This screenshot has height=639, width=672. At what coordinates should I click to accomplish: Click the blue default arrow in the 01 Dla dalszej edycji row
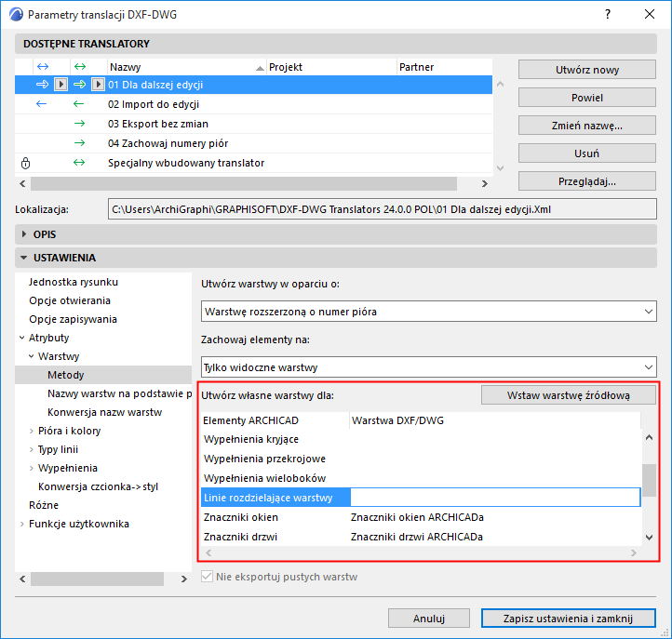point(43,85)
